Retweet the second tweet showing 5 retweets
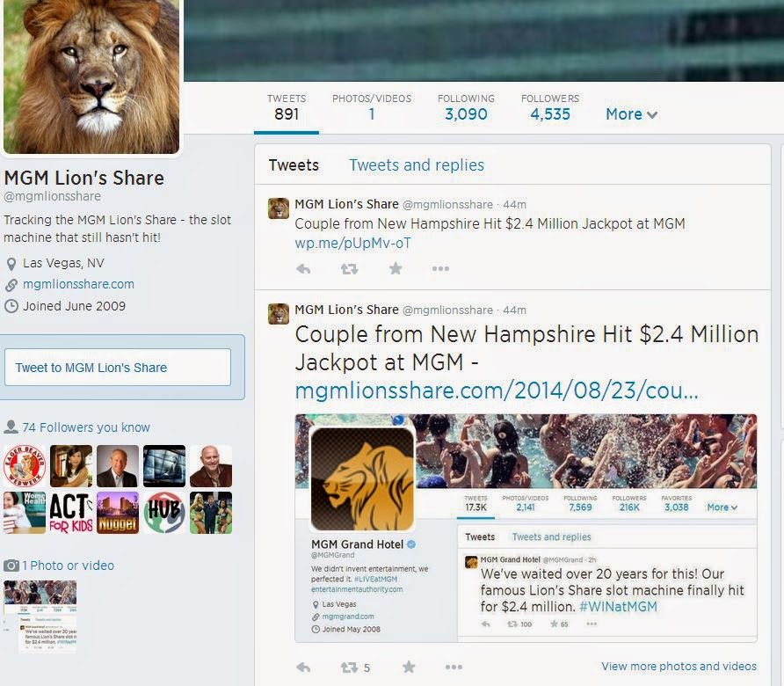The height and width of the screenshot is (686, 784). pyautogui.click(x=355, y=668)
